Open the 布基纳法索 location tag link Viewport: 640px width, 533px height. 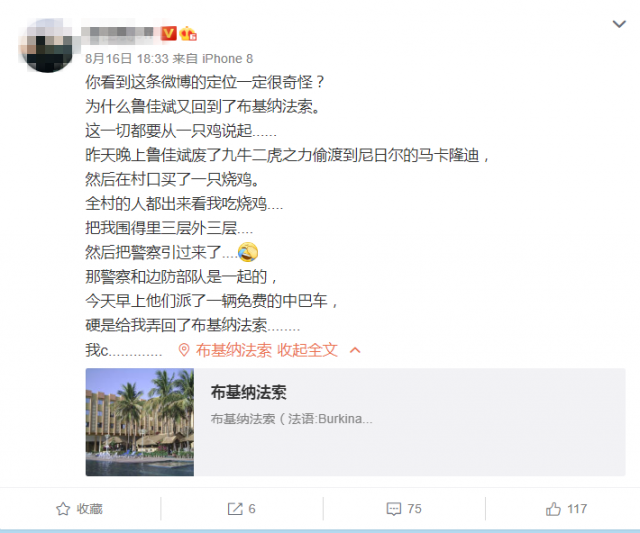coord(233,350)
